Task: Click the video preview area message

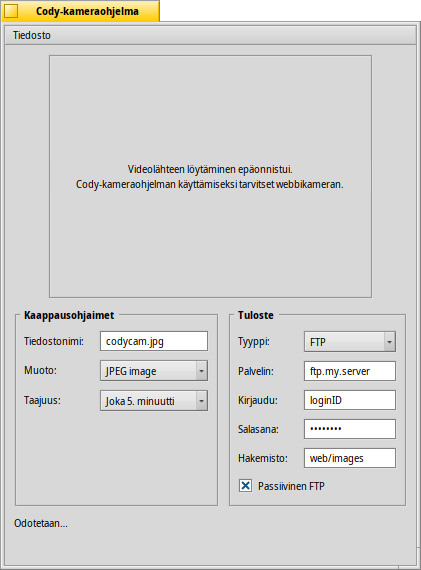Action: [x=210, y=177]
